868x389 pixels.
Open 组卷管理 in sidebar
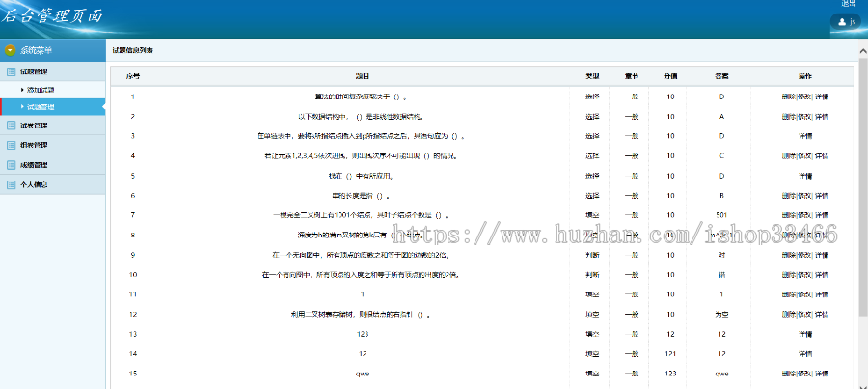53,145
